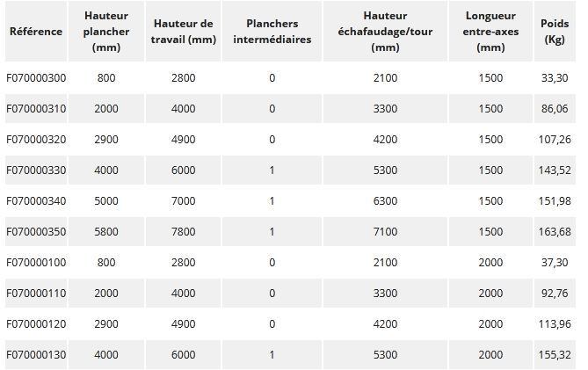Click reference F070000110 cell
Screen dimensions: 588x370
(x=36, y=294)
